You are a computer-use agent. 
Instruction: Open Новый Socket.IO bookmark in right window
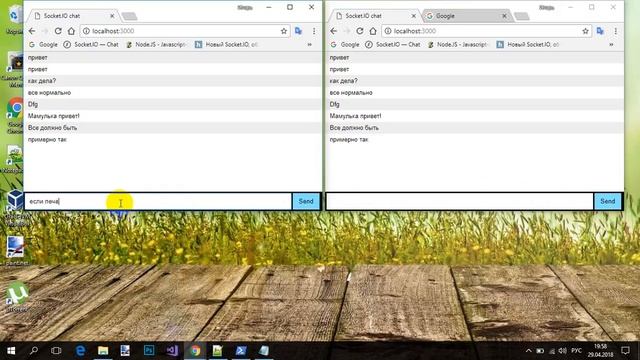(528, 44)
